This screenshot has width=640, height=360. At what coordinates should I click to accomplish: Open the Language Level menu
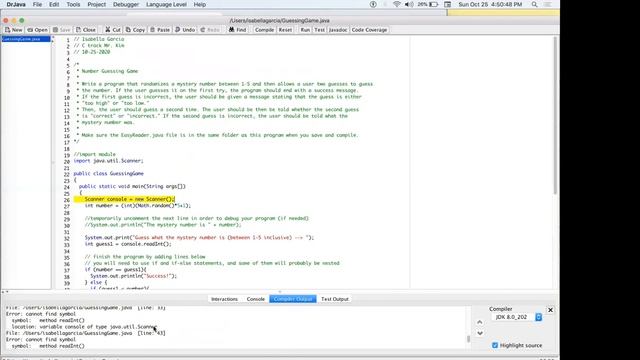pyautogui.click(x=166, y=4)
